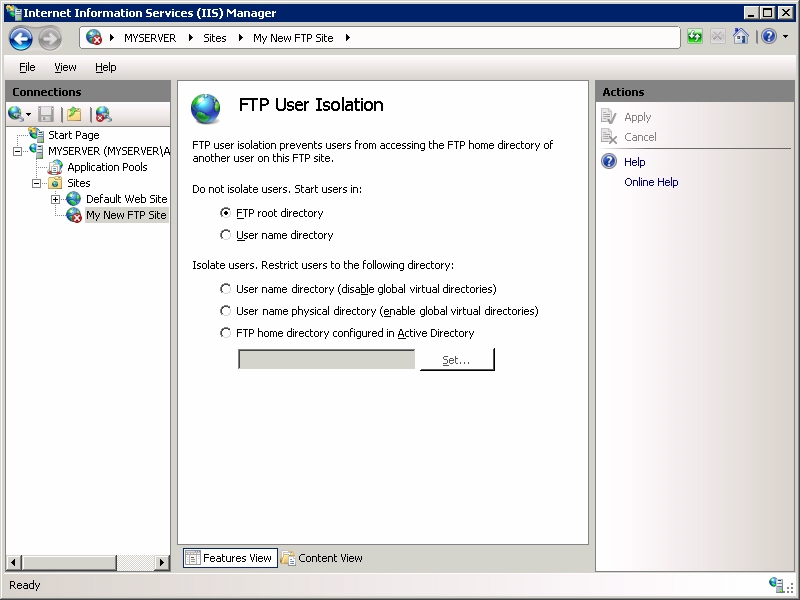Click the Features View tab icon
Image resolution: width=800 pixels, height=600 pixels.
point(193,558)
